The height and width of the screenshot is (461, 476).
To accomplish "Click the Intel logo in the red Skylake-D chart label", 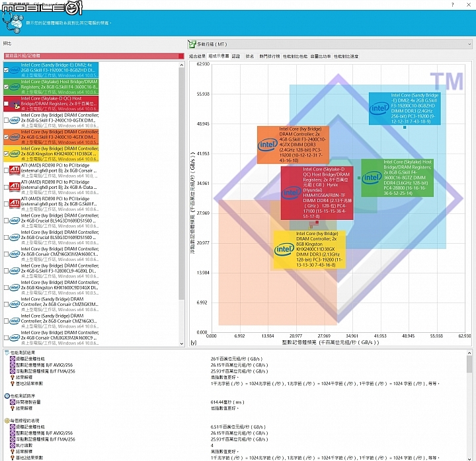I will [x=291, y=193].
